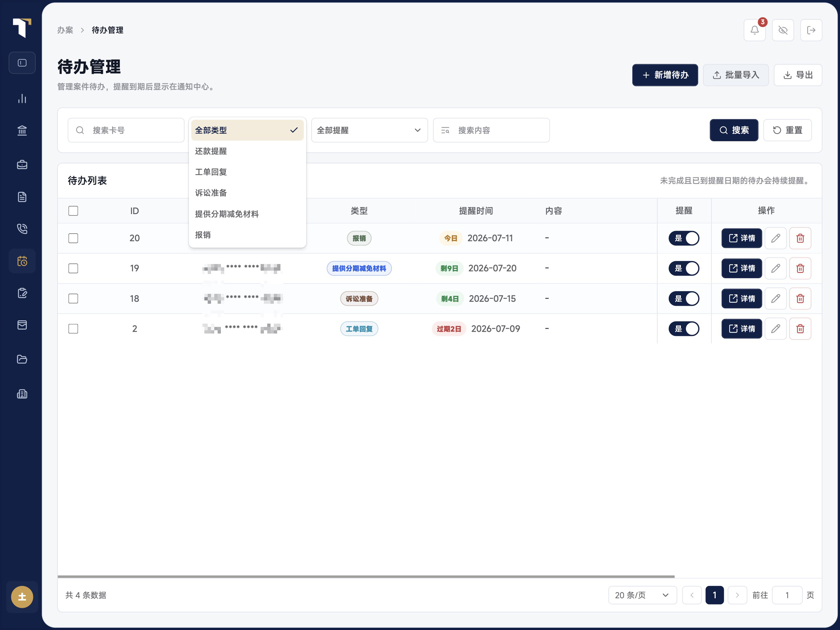This screenshot has height=630, width=840.
Task: Open the folder sidebar icon
Action: (22, 359)
